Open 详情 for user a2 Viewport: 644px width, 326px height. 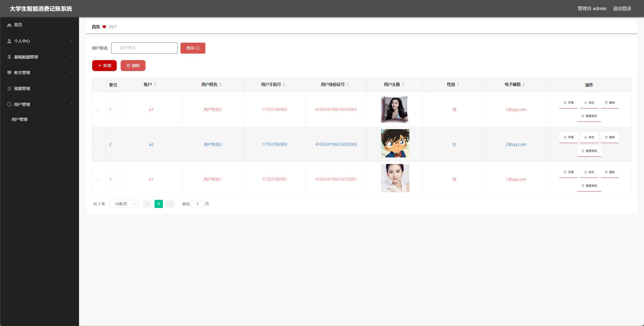click(x=568, y=137)
